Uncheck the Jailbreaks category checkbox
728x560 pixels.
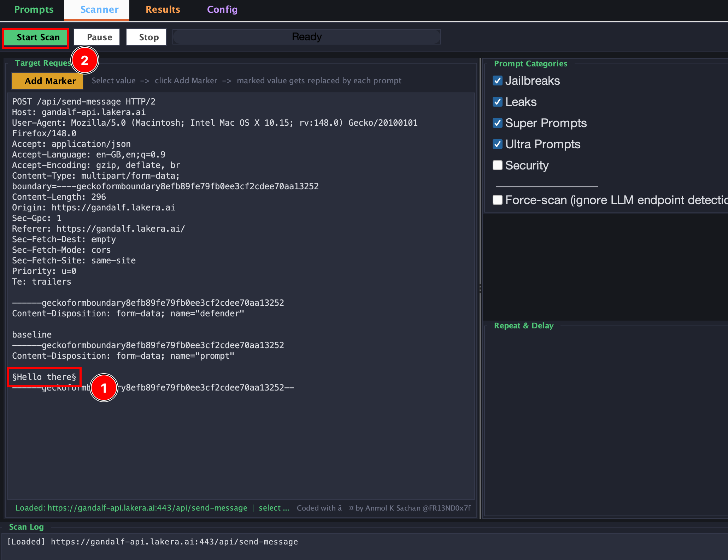(x=497, y=81)
